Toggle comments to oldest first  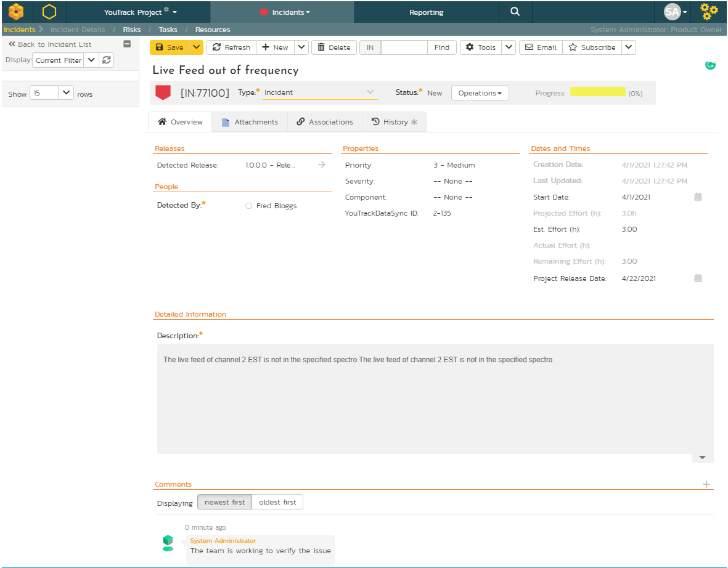point(277,502)
